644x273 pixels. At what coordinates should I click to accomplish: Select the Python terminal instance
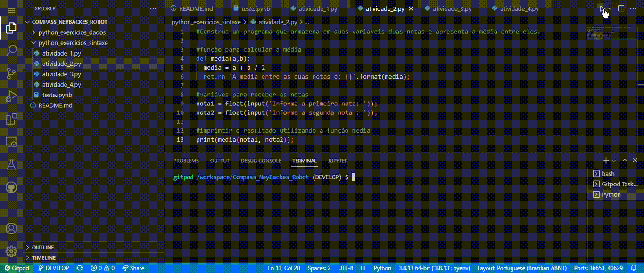coord(616,194)
